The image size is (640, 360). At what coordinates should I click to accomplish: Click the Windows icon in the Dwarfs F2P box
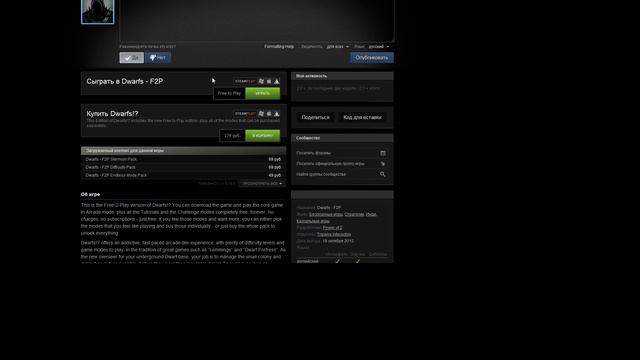coord(261,81)
